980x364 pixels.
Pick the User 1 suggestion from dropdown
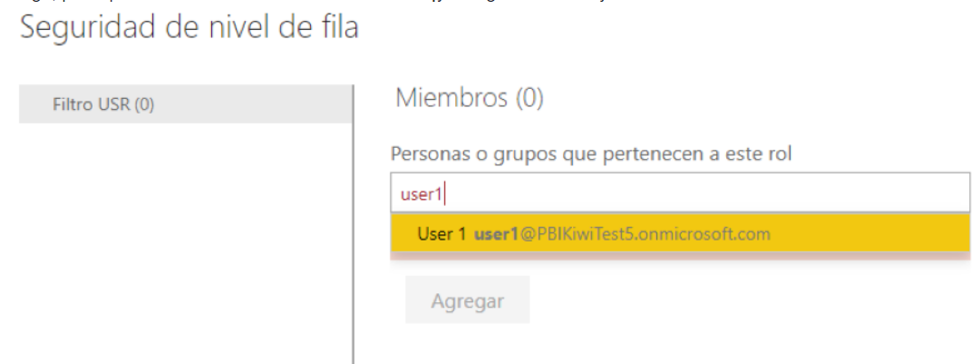[x=680, y=234]
